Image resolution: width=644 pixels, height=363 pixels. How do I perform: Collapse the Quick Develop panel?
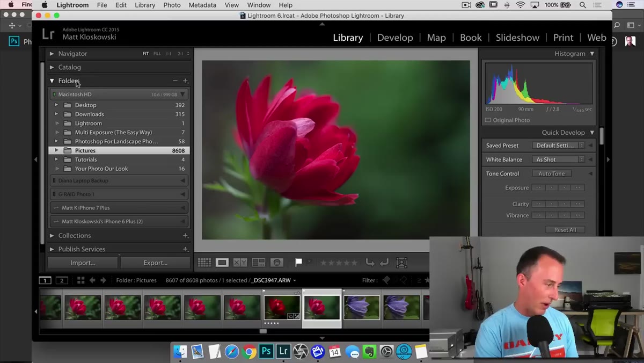pyautogui.click(x=592, y=133)
